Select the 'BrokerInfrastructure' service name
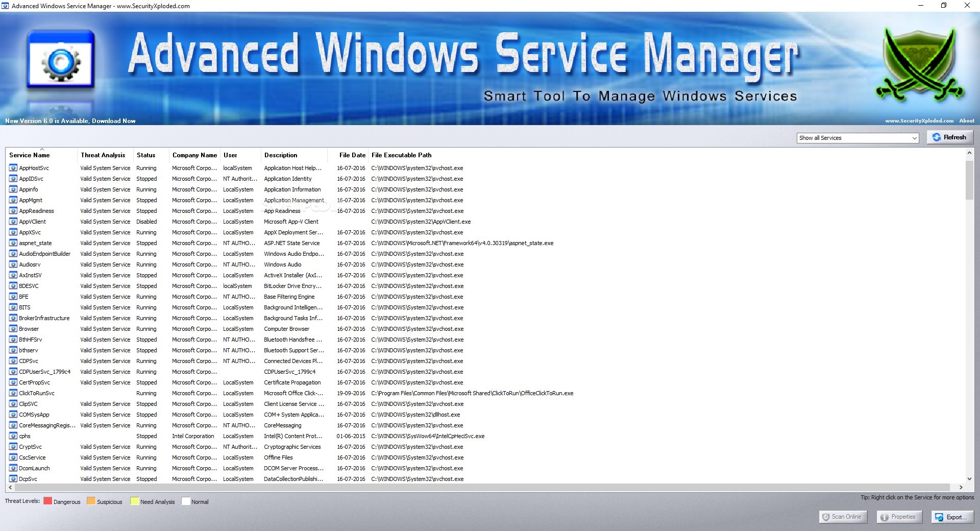The image size is (980, 531). 44,318
